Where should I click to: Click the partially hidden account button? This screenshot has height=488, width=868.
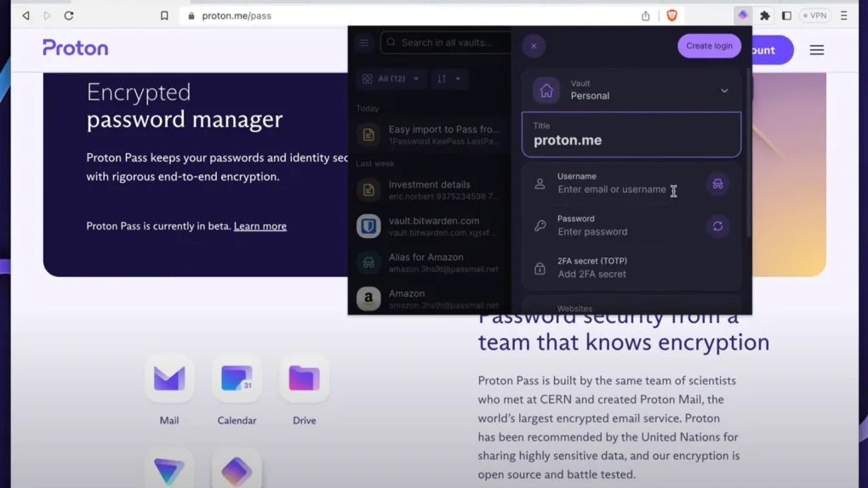coord(773,50)
